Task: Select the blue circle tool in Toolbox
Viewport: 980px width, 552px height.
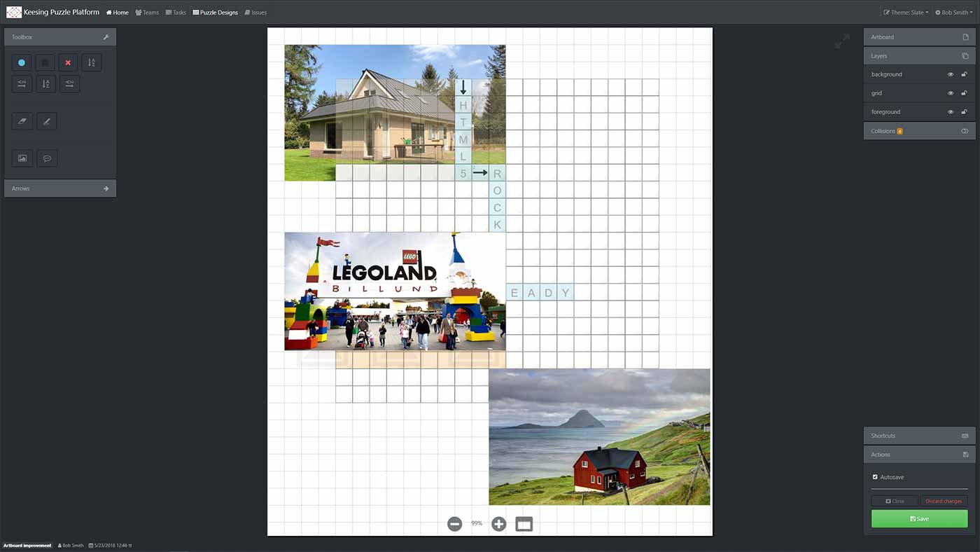Action: coord(22,63)
